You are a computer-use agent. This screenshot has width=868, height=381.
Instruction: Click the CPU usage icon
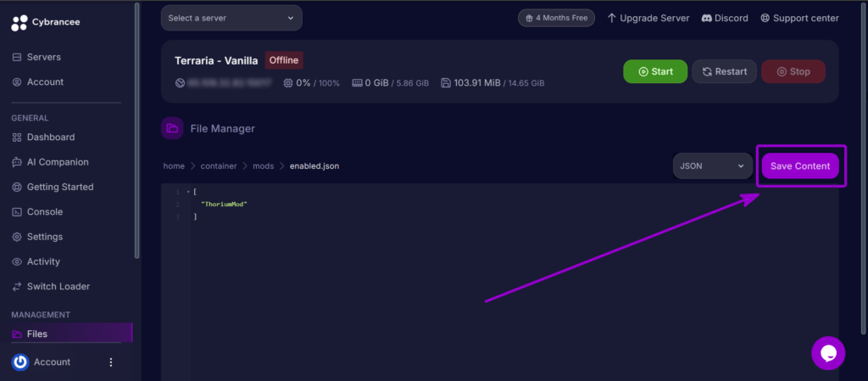[288, 83]
